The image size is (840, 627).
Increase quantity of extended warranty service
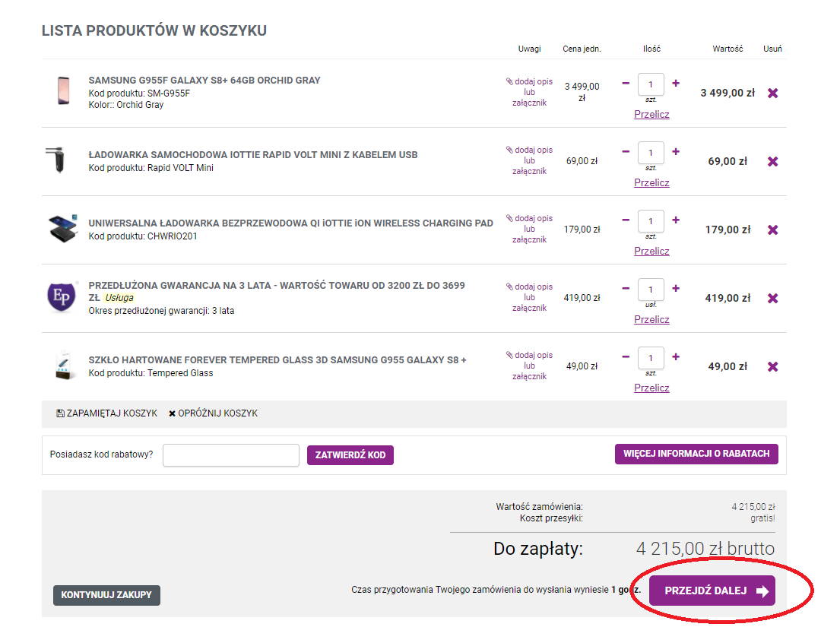click(x=676, y=289)
